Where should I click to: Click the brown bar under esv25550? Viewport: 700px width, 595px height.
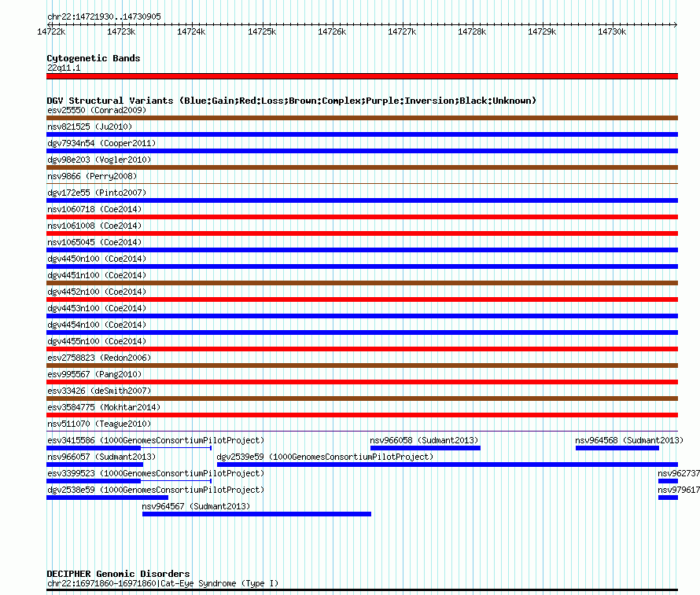tap(362, 118)
